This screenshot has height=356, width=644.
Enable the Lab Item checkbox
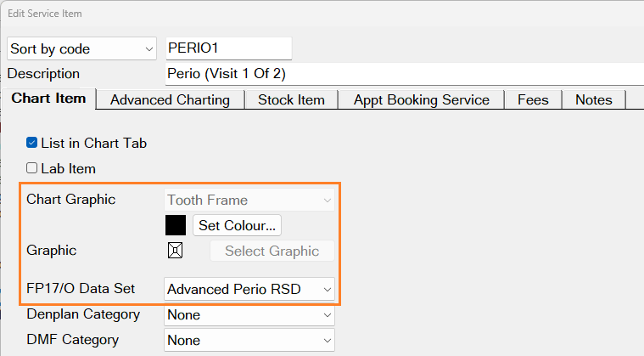32,168
